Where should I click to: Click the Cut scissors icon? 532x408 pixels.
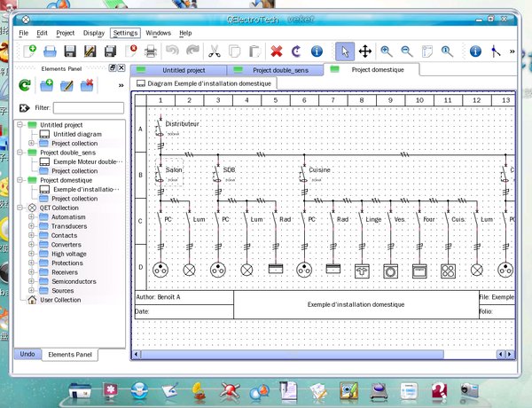point(214,51)
